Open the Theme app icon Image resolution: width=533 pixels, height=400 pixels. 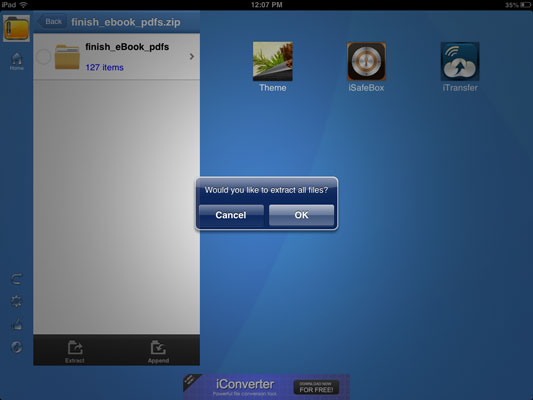[273, 62]
